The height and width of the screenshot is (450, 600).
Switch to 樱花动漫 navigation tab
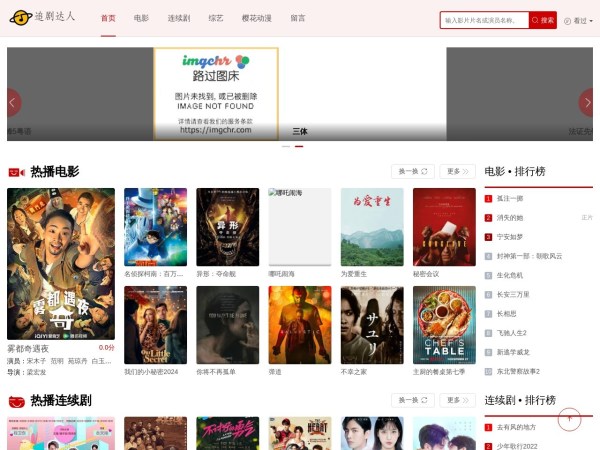coord(257,19)
